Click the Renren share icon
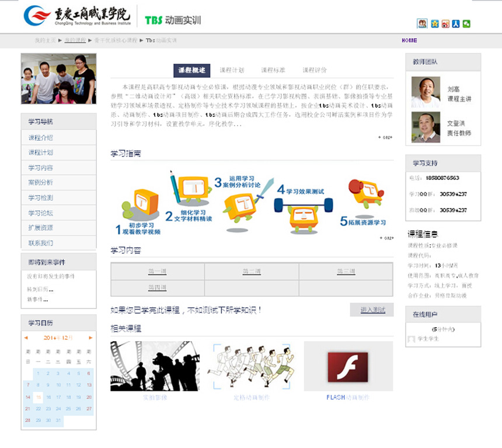The image size is (502, 448). 456,24
